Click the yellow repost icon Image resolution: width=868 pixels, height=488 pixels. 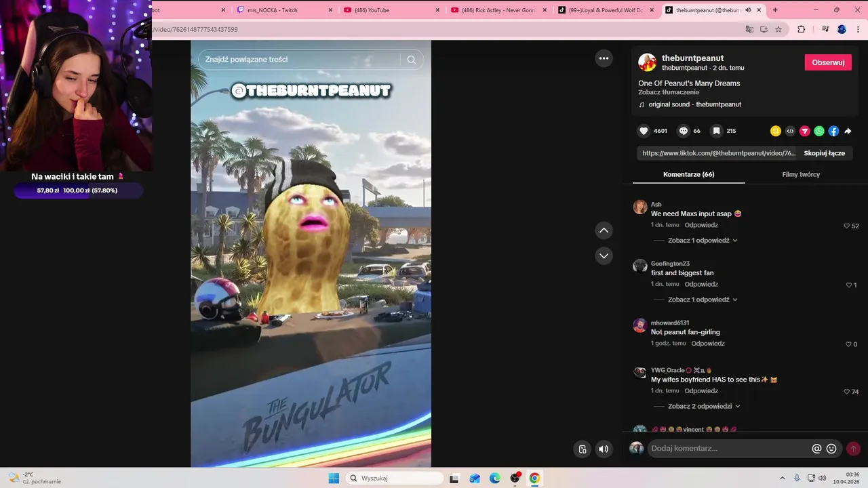point(776,131)
